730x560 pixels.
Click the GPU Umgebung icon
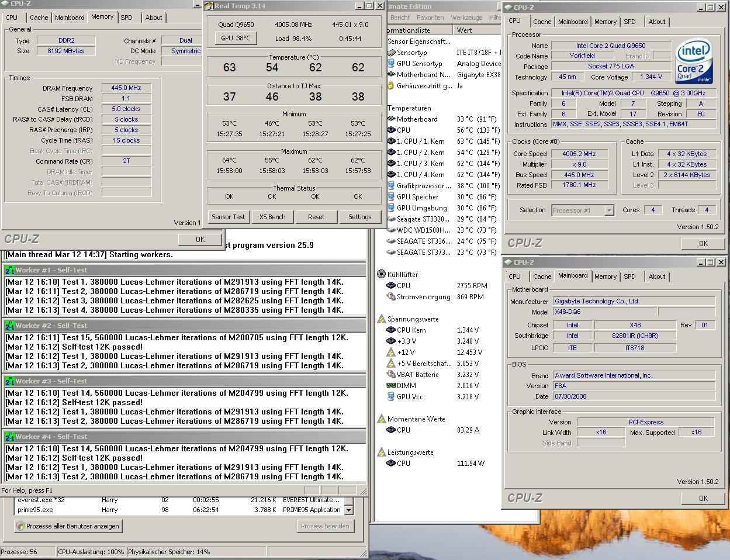tap(391, 208)
